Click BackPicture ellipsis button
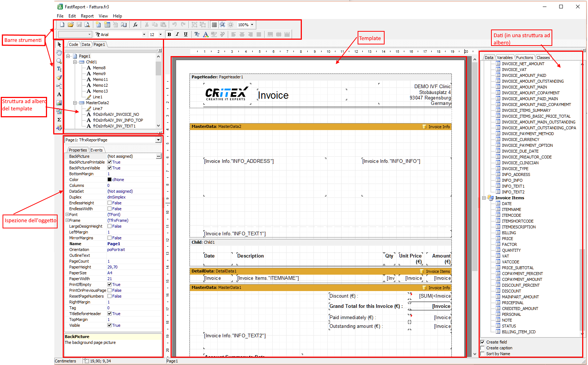588x365 pixels. tap(159, 156)
